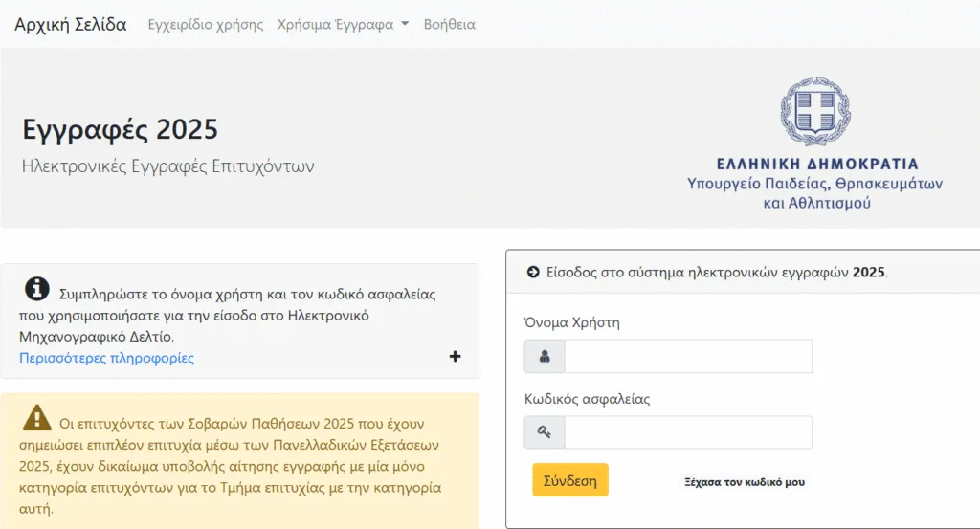980x529 pixels.
Task: Follow the Περισσότερες πληροφορίες link
Action: tap(106, 358)
